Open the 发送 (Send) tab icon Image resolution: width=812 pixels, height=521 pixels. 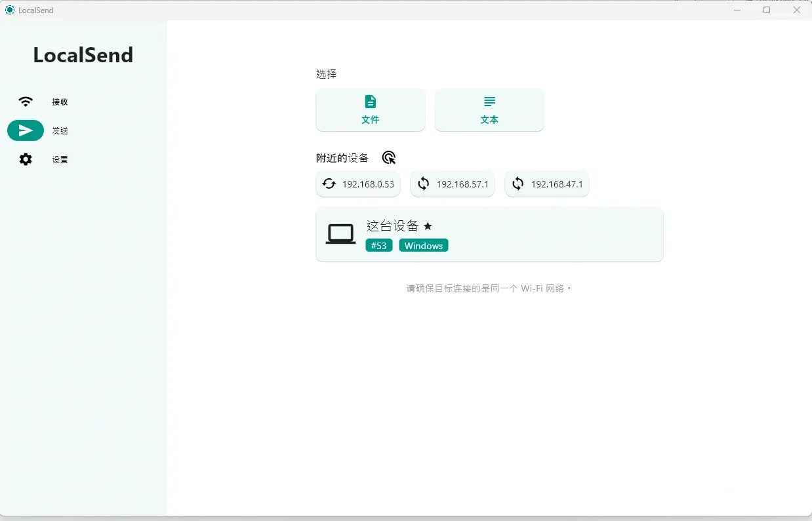point(25,130)
